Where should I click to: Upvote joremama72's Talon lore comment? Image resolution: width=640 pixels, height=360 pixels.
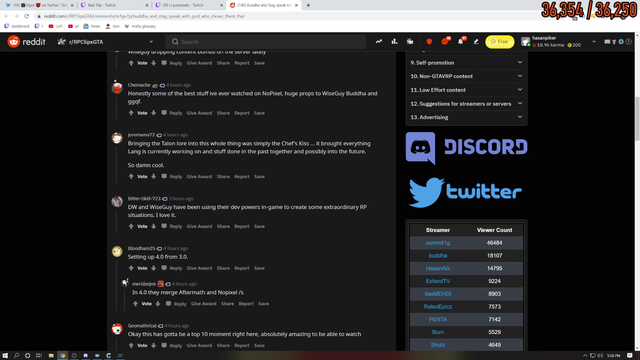[131, 177]
